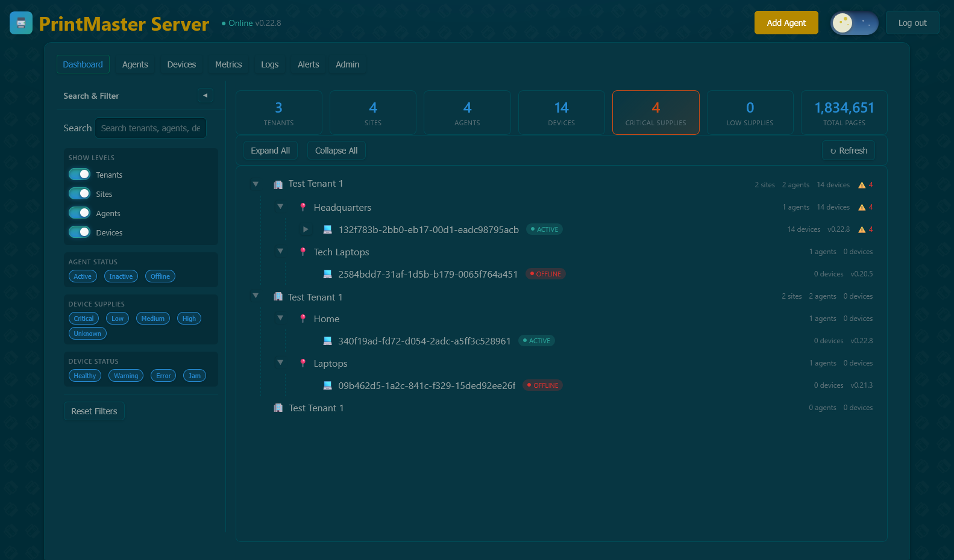
Task: Click agent icon for 2584bdd7-31af agent
Action: [328, 274]
